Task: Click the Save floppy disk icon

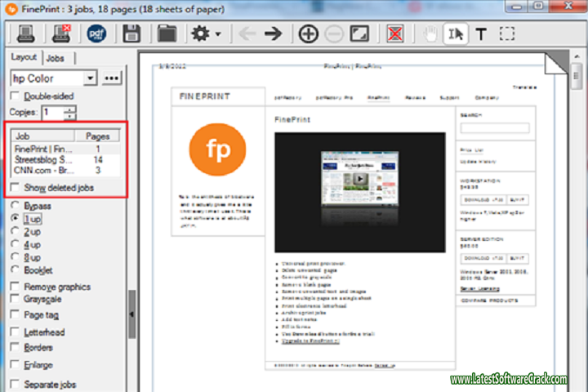Action: coord(131,33)
